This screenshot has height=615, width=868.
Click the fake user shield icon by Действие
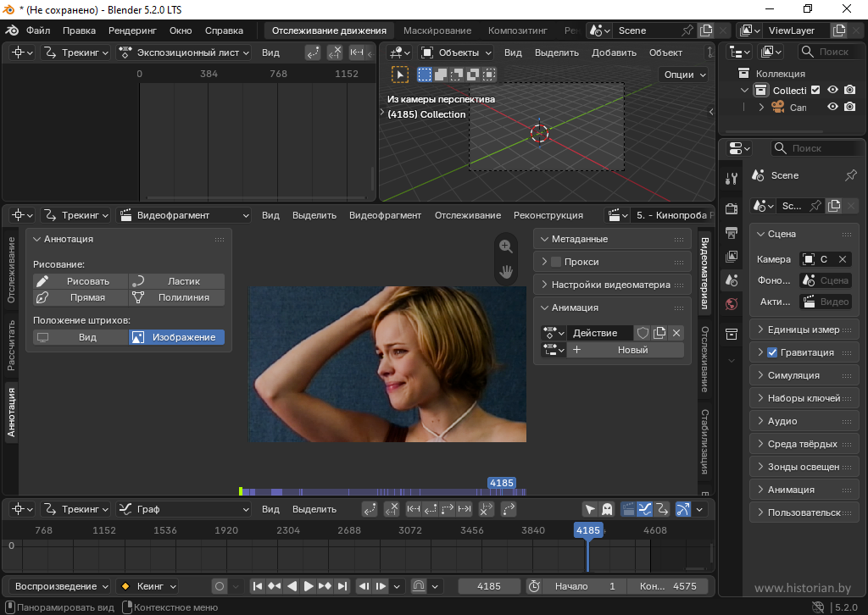point(643,333)
